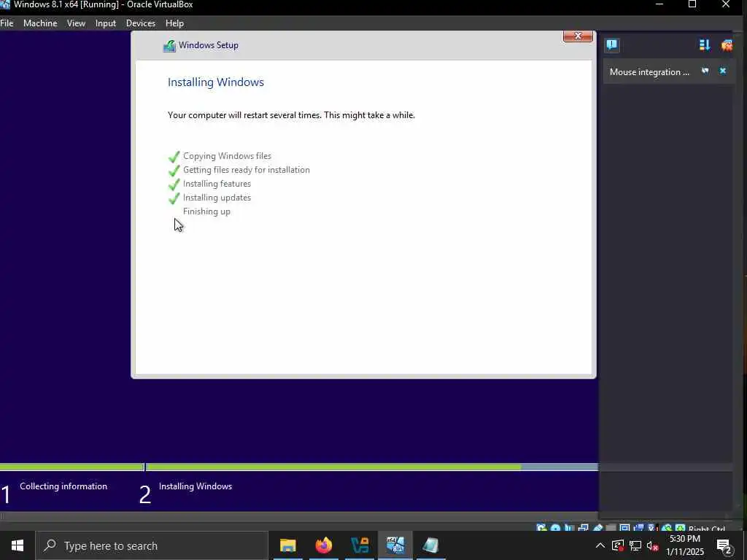Viewport: 747px width, 560px height.
Task: Click the restart several times message
Action: 291,114
